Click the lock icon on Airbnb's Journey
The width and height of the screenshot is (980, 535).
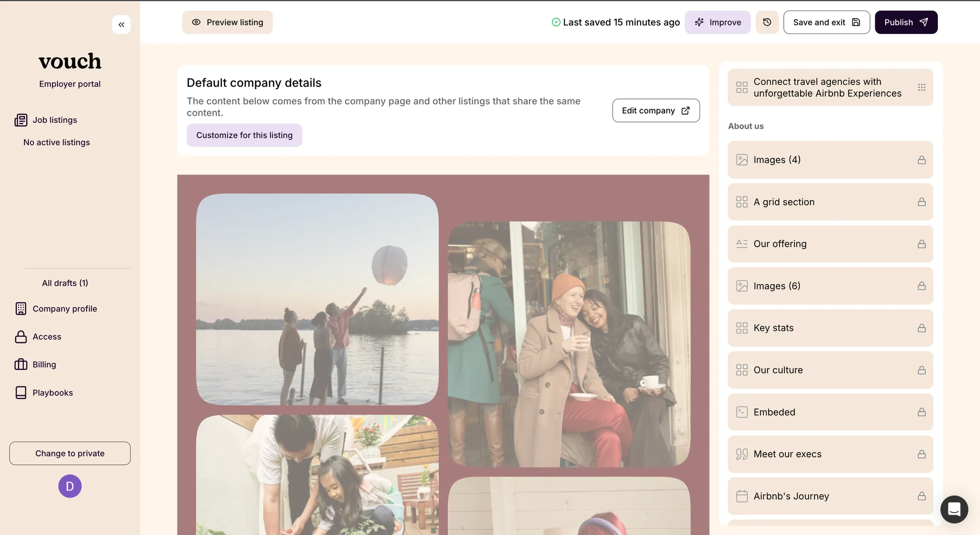tap(922, 496)
